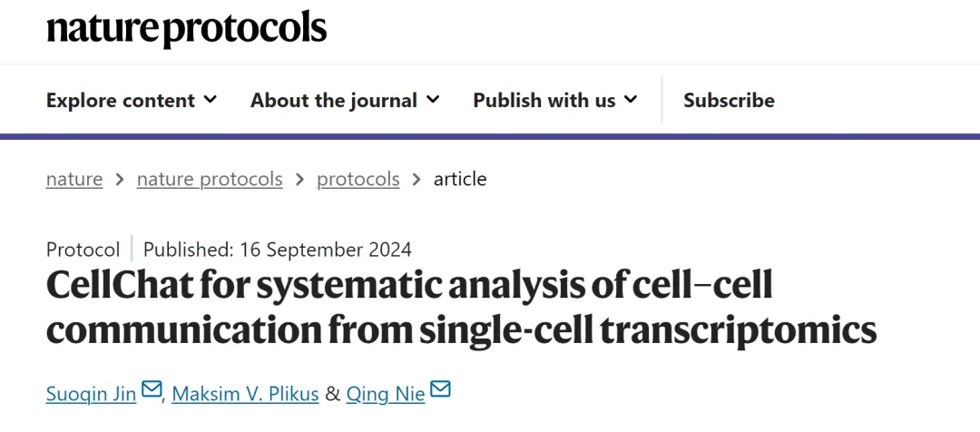Screen dimensions: 980x432
Task: Open nature protocols breadcrumb link
Action: point(210,180)
